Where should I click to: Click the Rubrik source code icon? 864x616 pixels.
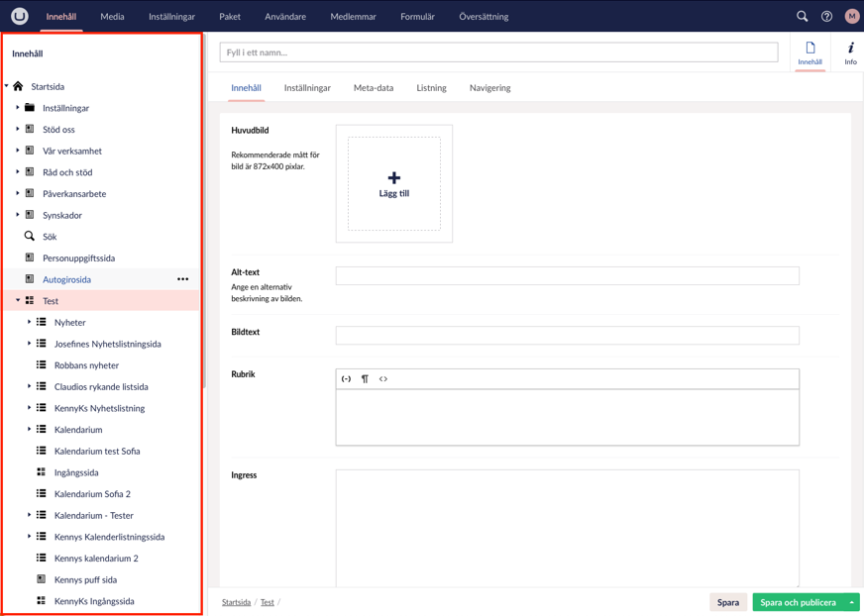point(383,379)
